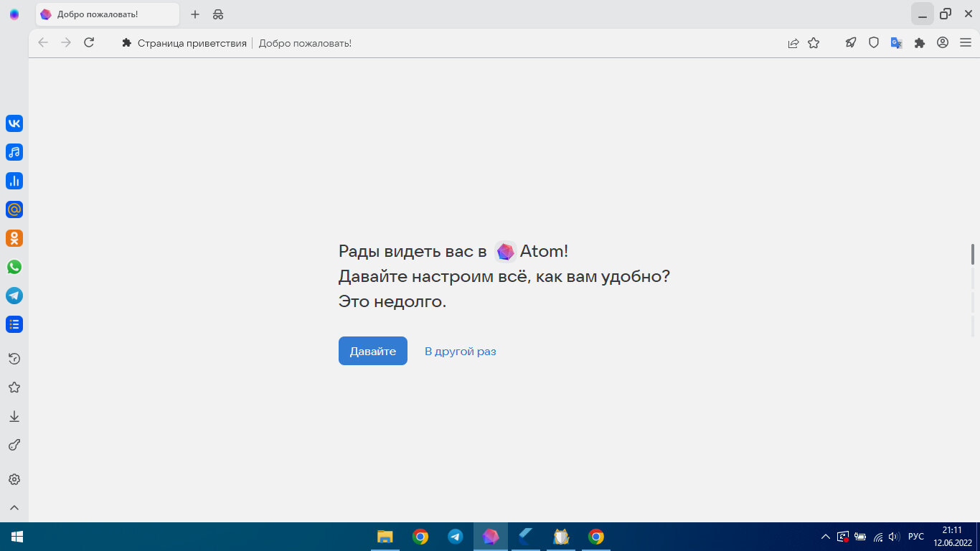Click the Atom logo at the top of the sidebar
This screenshot has height=551, width=980.
point(14,14)
